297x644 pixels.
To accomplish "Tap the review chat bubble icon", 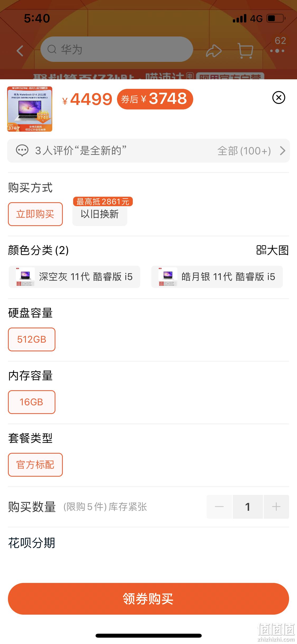I will pyautogui.click(x=22, y=151).
